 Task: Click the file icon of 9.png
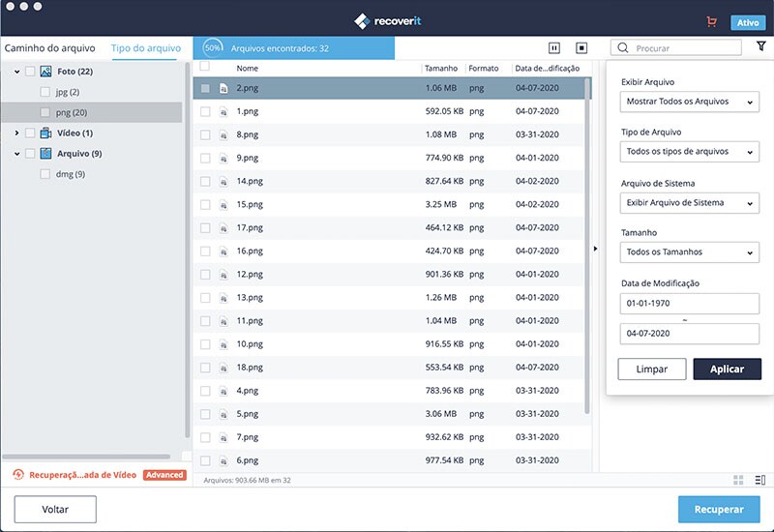[x=223, y=159]
